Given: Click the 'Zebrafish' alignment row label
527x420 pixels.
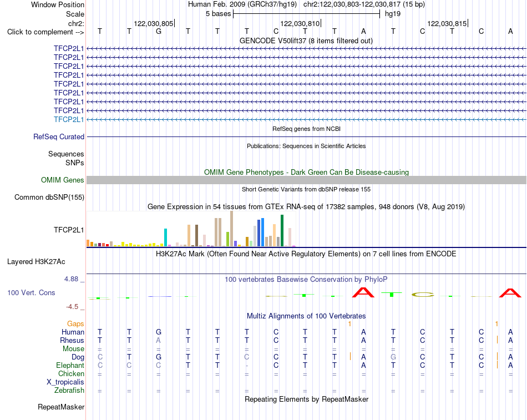Looking at the screenshot, I should click(x=69, y=391).
